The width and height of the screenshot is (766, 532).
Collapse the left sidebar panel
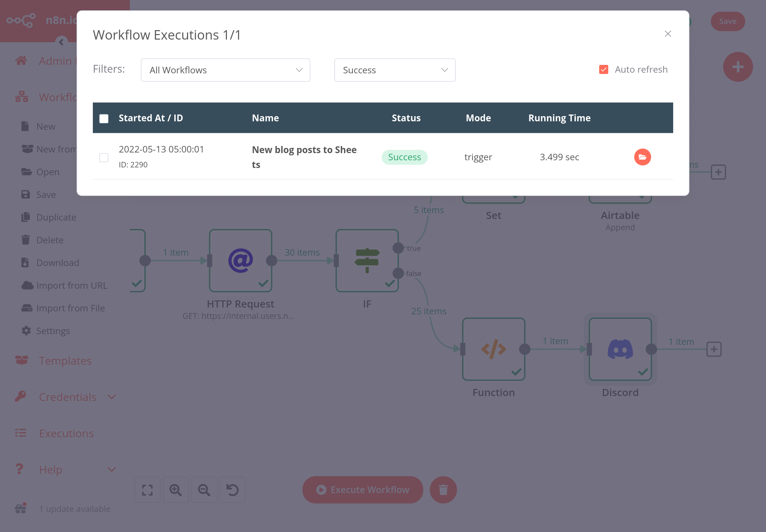tap(61, 42)
